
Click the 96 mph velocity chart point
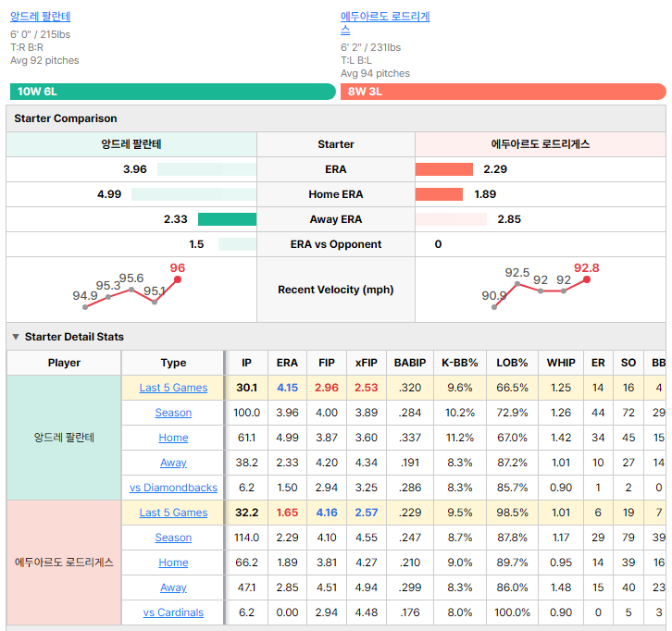pyautogui.click(x=178, y=279)
